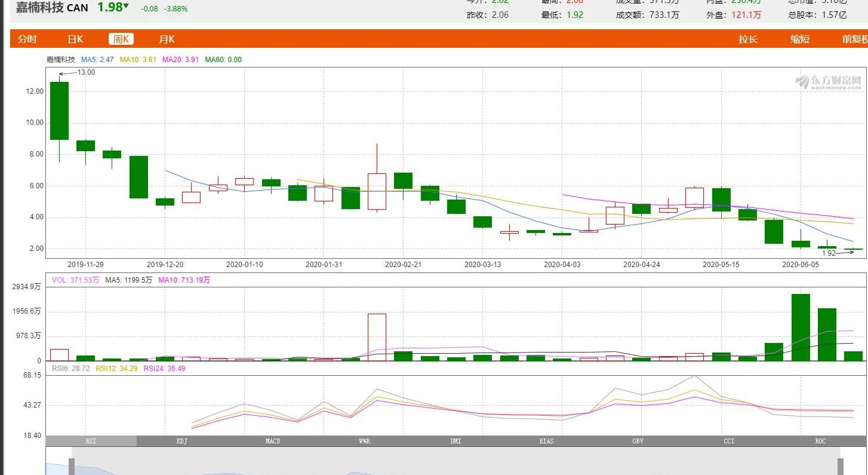Switch to 分时 intraday chart tab
This screenshot has height=475, width=868.
point(27,39)
